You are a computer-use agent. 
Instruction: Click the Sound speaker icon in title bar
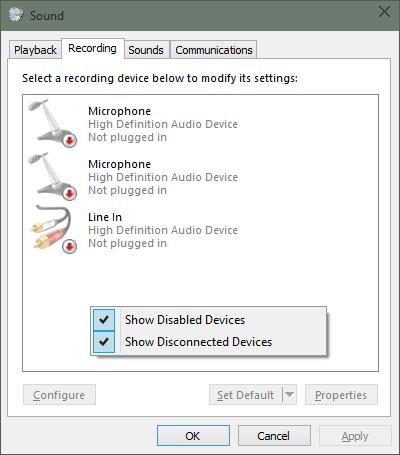tap(16, 15)
